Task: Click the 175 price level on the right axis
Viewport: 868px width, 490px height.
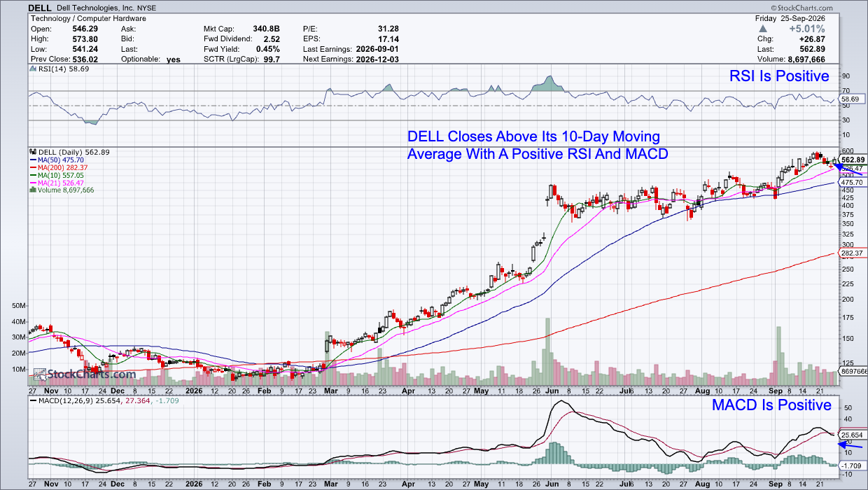Action: 848,318
